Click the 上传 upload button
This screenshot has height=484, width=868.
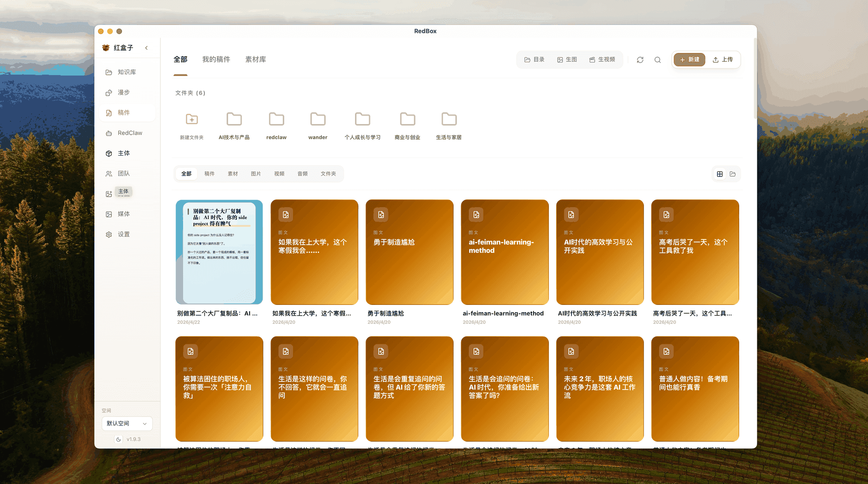click(723, 60)
